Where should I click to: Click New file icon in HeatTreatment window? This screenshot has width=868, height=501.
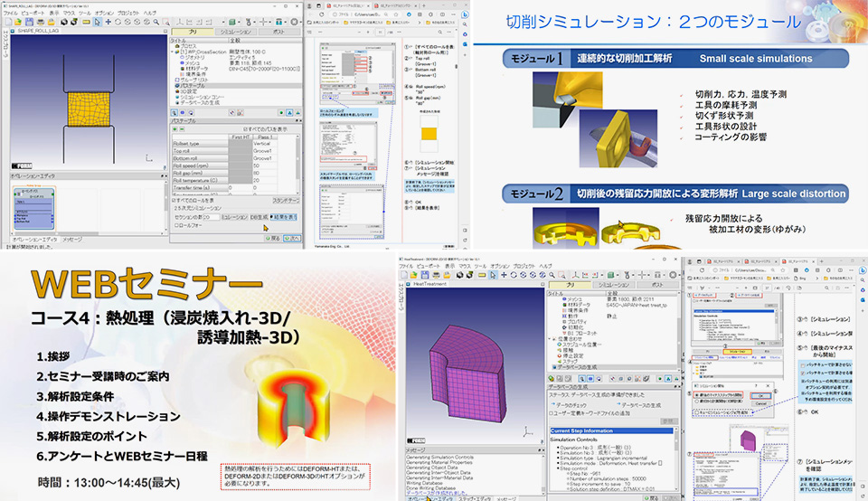pyautogui.click(x=404, y=275)
